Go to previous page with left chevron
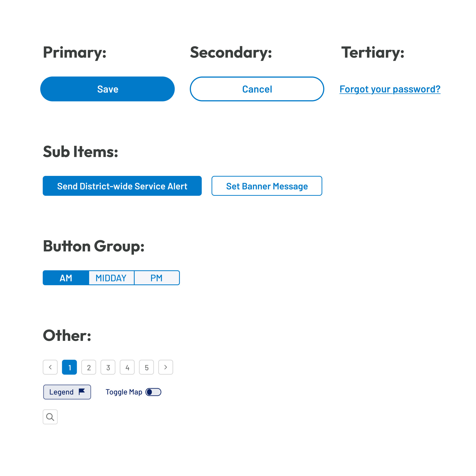 [50, 367]
